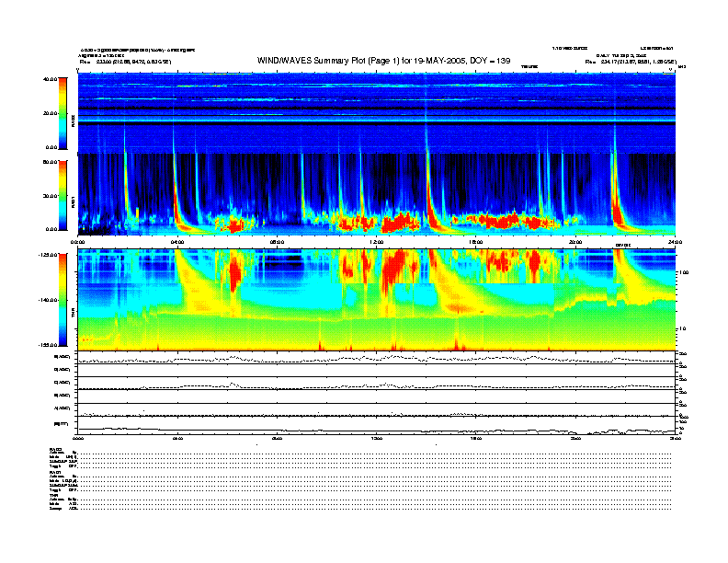
Task: Click the topmost ADC line plot strip
Action: (377, 358)
